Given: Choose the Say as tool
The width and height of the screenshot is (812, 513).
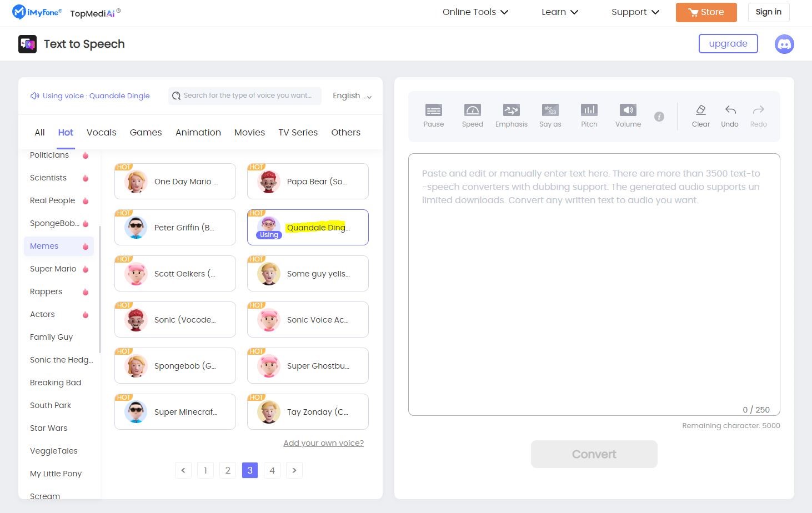Looking at the screenshot, I should coord(550,110).
